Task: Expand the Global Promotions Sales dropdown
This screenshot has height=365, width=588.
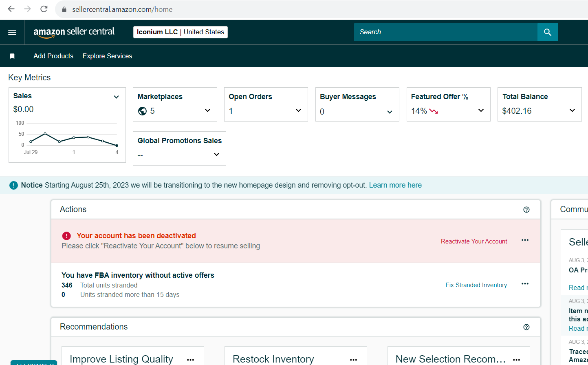Action: [x=216, y=155]
